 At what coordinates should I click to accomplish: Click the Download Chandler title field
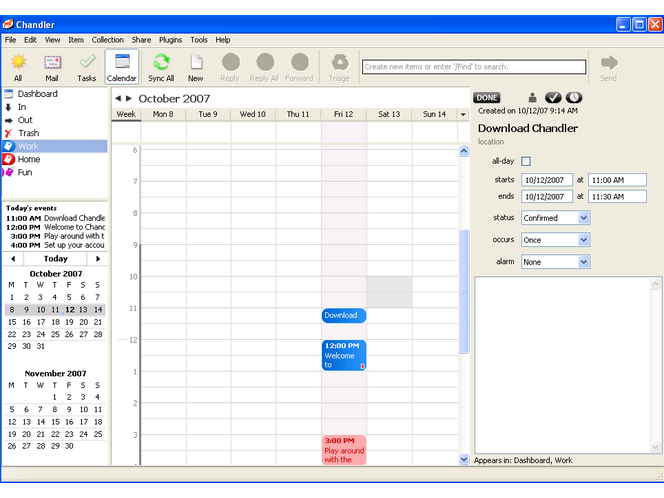pos(528,128)
